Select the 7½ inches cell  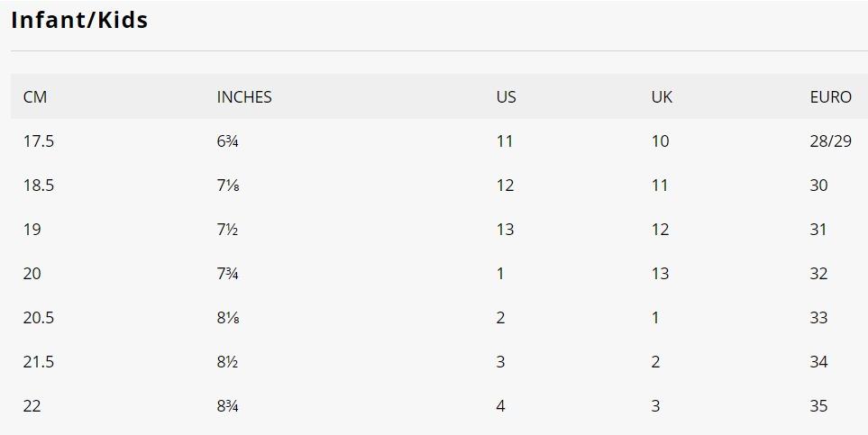227,230
